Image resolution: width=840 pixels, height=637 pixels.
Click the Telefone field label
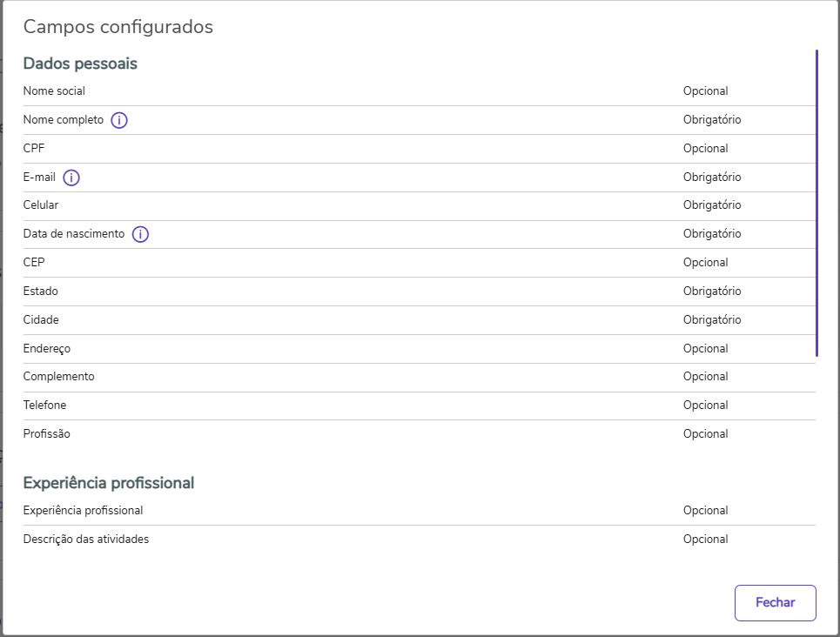pyautogui.click(x=44, y=406)
